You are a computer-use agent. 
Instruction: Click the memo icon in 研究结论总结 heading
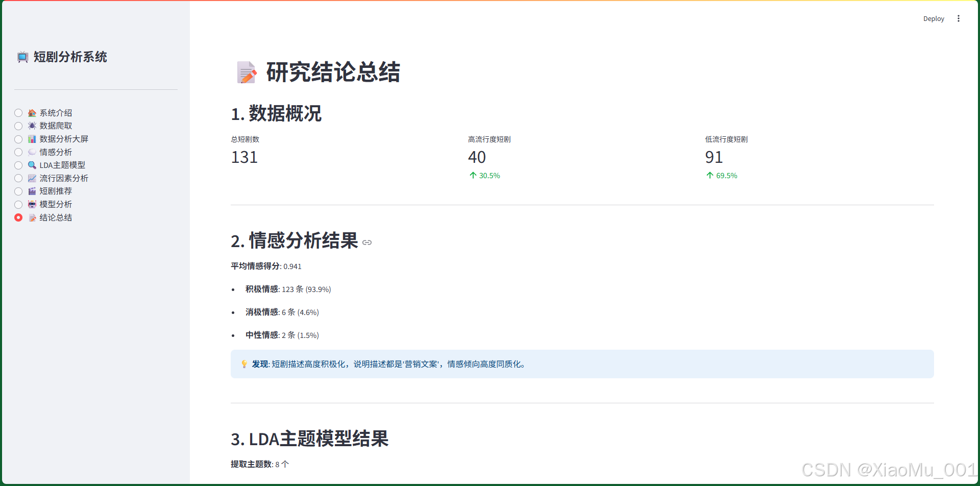click(247, 72)
